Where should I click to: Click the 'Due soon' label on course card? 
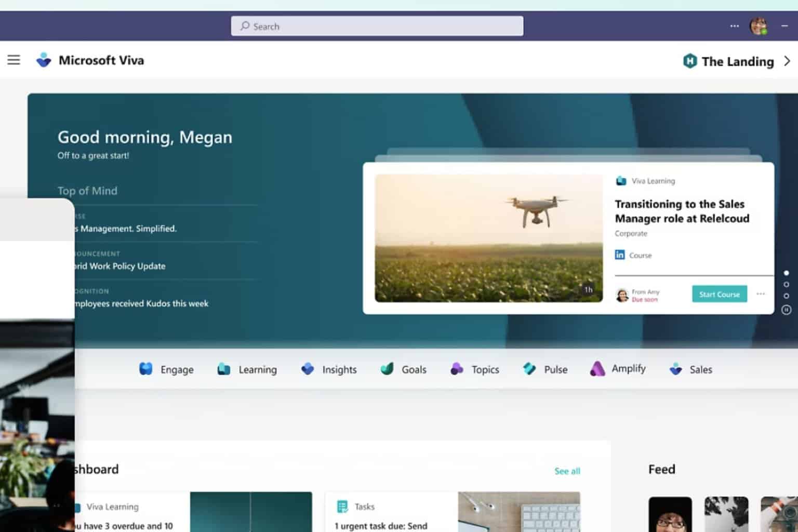[x=645, y=300]
